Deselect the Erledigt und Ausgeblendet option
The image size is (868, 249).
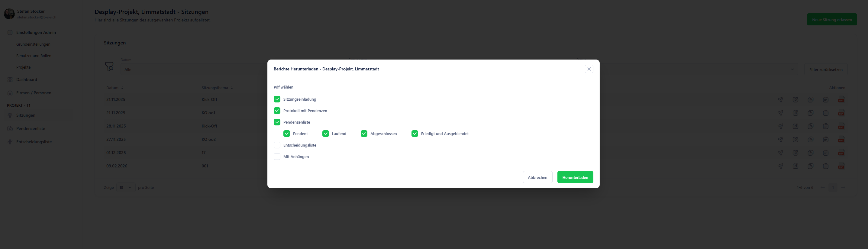[x=415, y=134]
